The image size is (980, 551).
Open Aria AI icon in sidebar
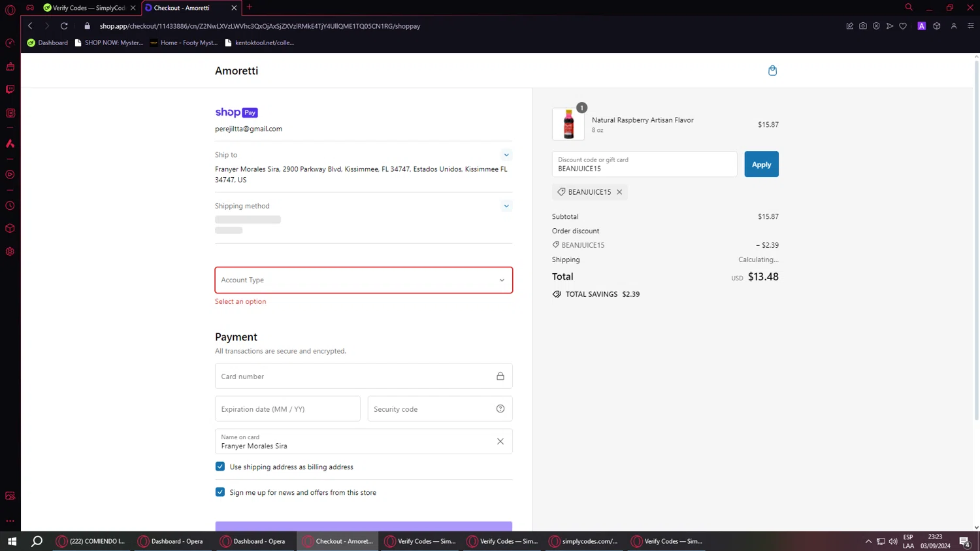(x=10, y=143)
